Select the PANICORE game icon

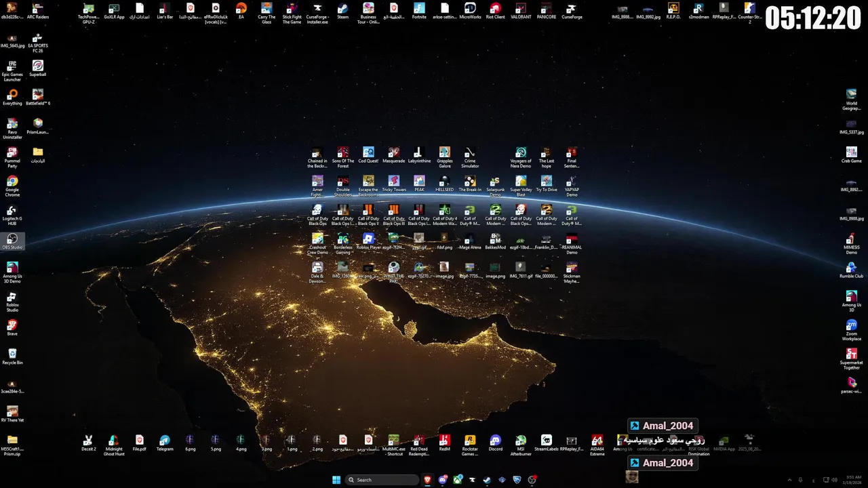tap(547, 11)
